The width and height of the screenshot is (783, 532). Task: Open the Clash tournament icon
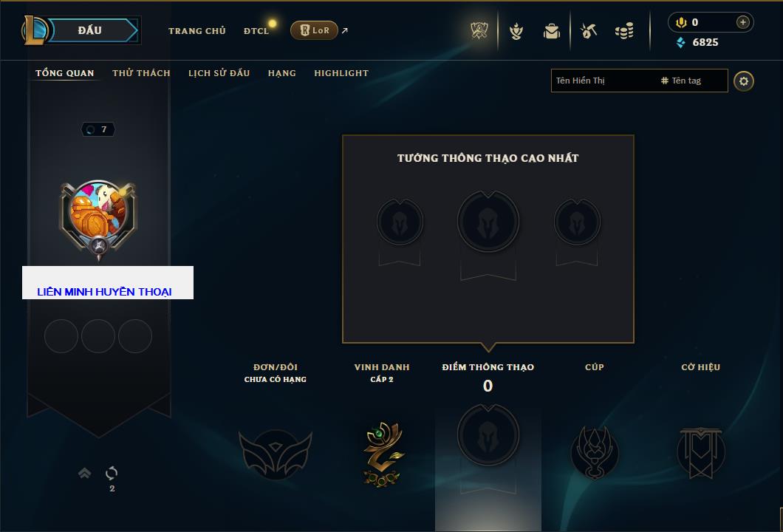point(479,31)
